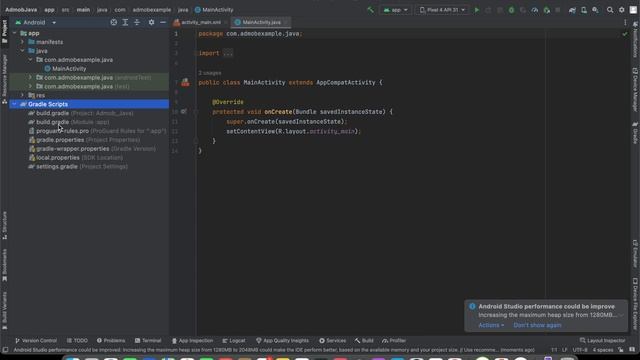Click Expand All in Project panel
The width and height of the screenshot is (640, 360).
(125, 22)
